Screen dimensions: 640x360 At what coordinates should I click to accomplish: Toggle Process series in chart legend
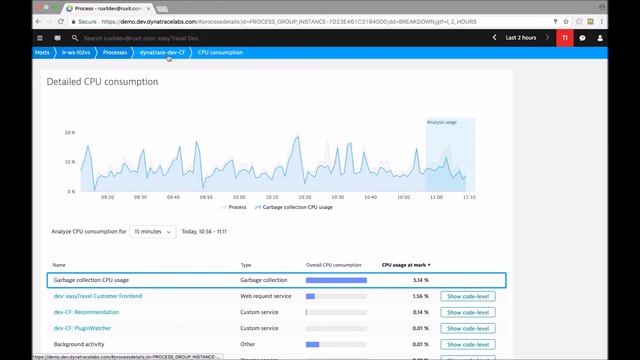[x=234, y=207]
